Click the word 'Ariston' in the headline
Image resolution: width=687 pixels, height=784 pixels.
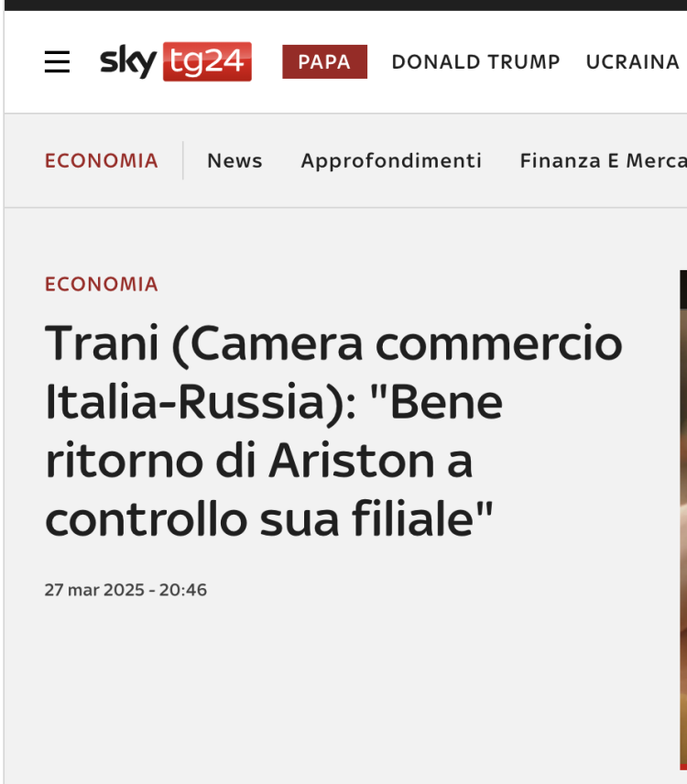pos(352,461)
